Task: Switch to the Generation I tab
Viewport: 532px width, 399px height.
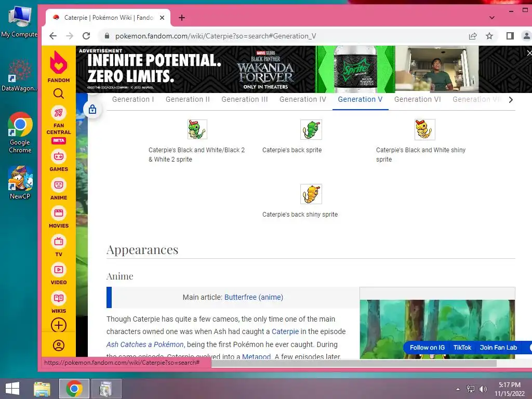Action: coord(133,99)
